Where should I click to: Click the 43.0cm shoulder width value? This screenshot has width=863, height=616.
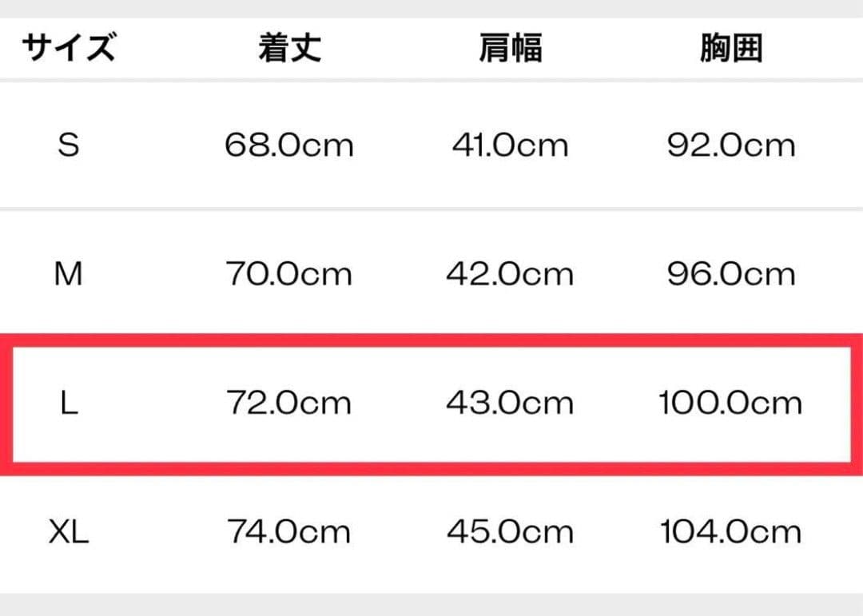pyautogui.click(x=511, y=403)
